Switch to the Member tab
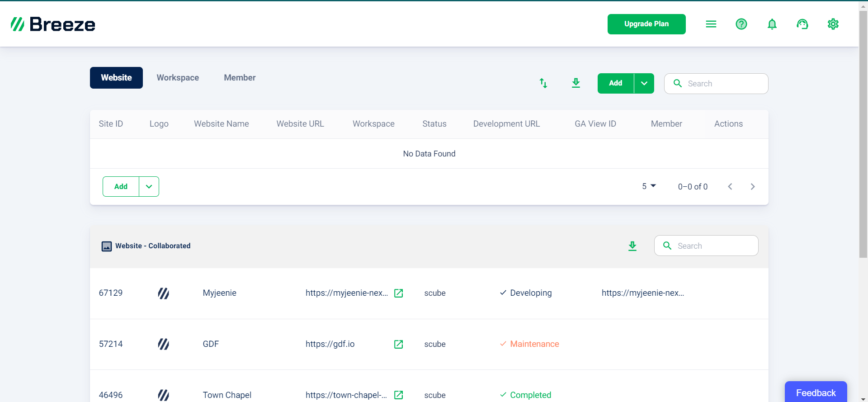Screen dimensions: 868x402 (240, 78)
